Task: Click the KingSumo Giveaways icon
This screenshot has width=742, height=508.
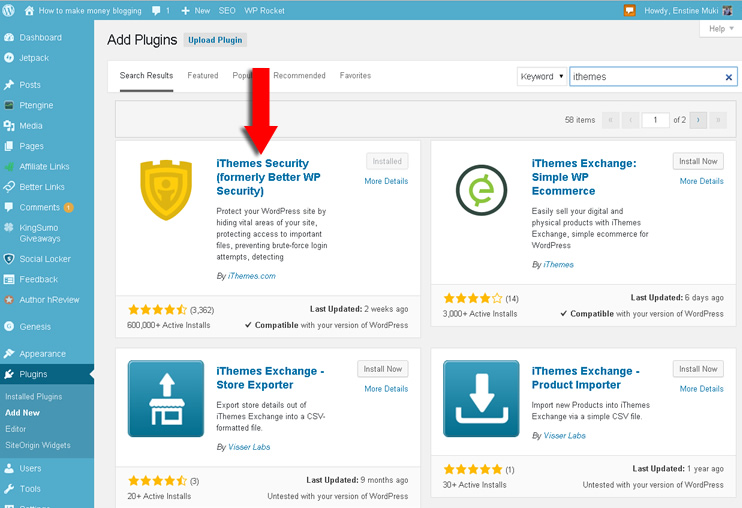Action: pos(9,228)
